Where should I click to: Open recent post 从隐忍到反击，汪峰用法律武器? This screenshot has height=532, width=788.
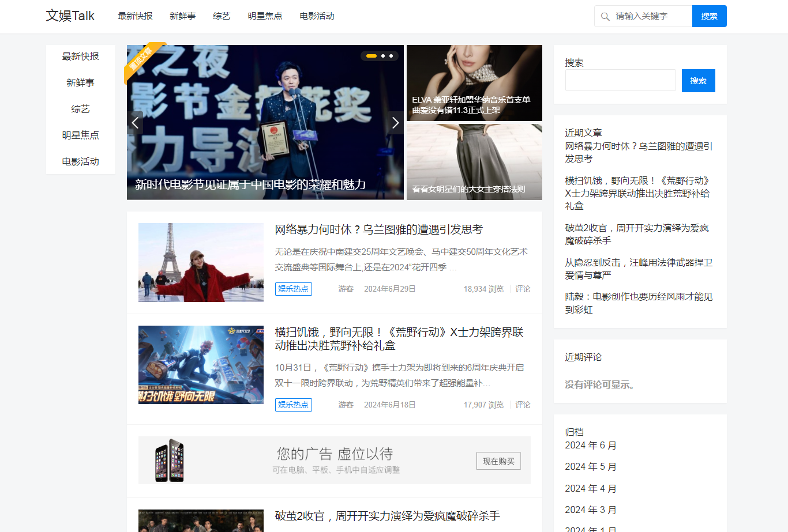(639, 269)
